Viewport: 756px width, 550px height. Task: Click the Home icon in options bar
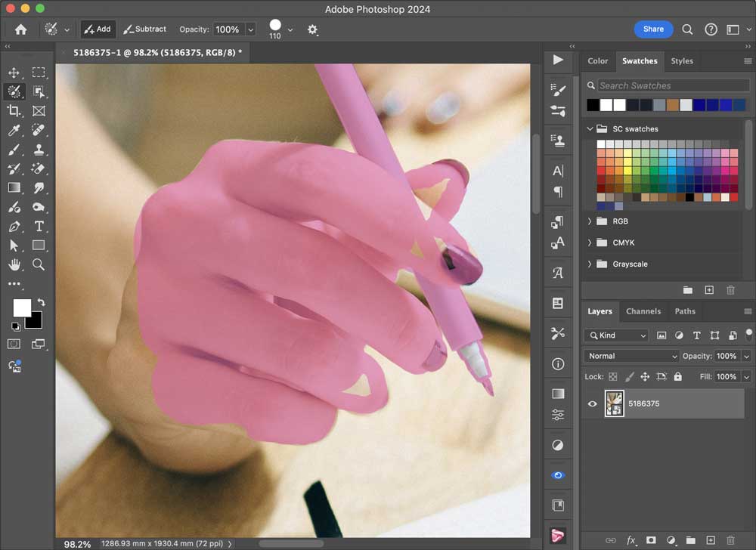20,29
